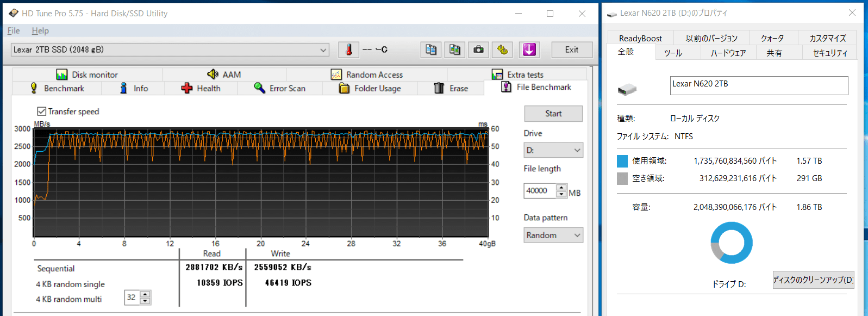Click the Folder Usage folder icon
The width and height of the screenshot is (868, 316).
click(344, 88)
